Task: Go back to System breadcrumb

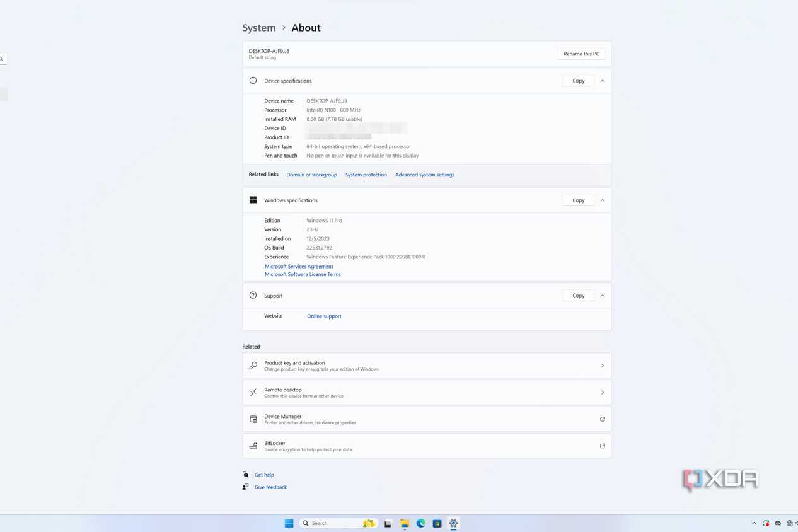Action: (259, 28)
